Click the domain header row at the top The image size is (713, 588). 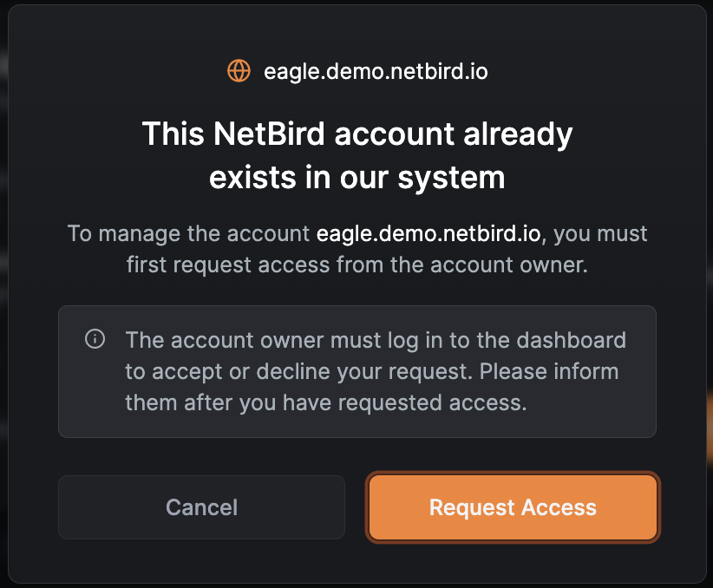(x=356, y=71)
